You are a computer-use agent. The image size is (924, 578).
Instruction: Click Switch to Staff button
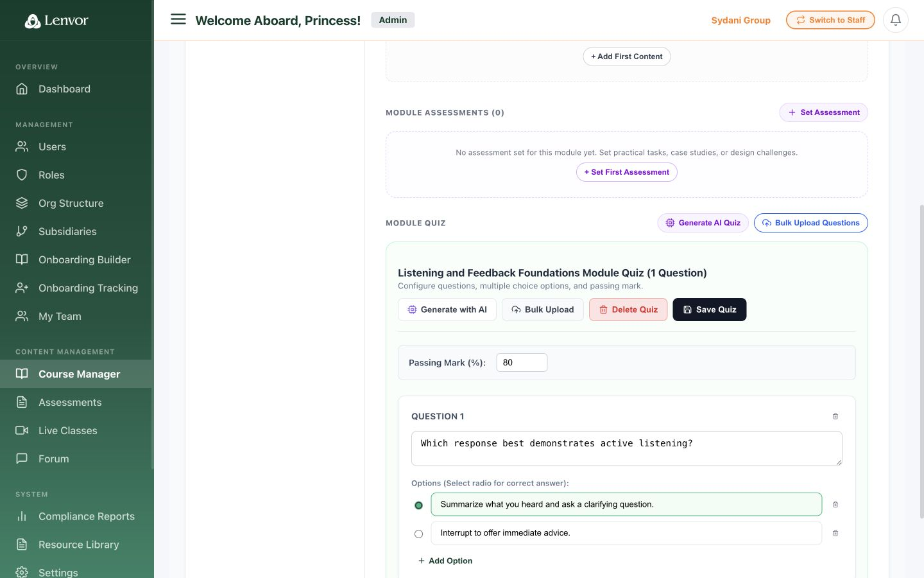[830, 20]
